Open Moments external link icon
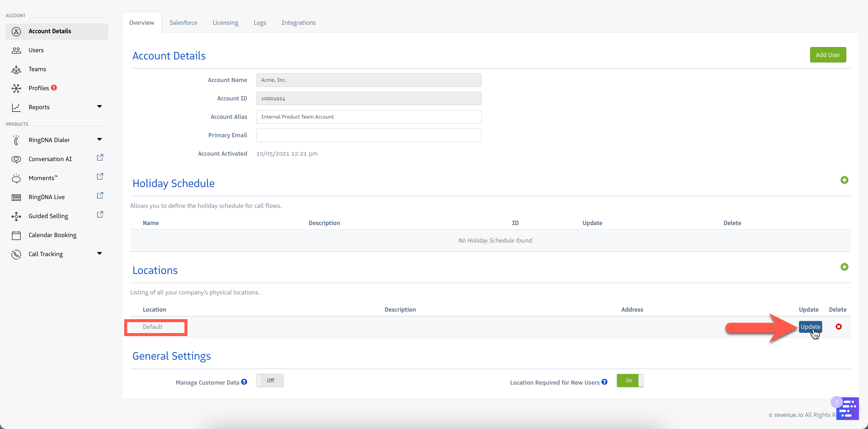This screenshot has height=429, width=868. (x=100, y=176)
